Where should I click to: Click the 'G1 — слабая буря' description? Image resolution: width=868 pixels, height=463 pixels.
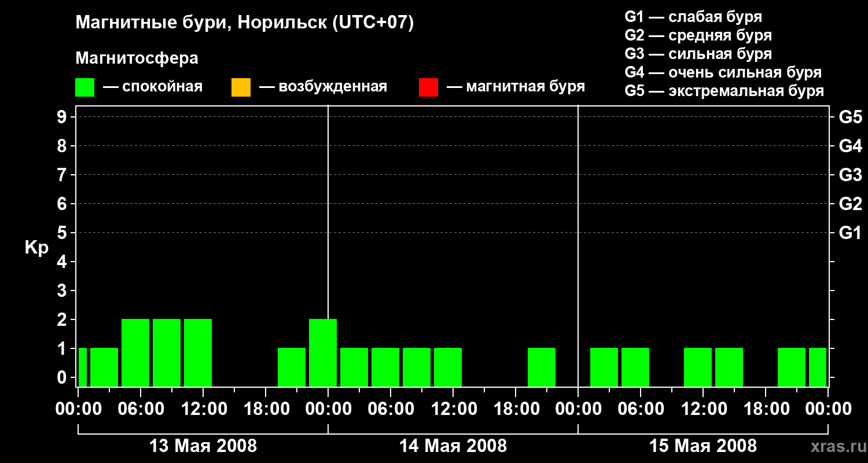click(693, 16)
